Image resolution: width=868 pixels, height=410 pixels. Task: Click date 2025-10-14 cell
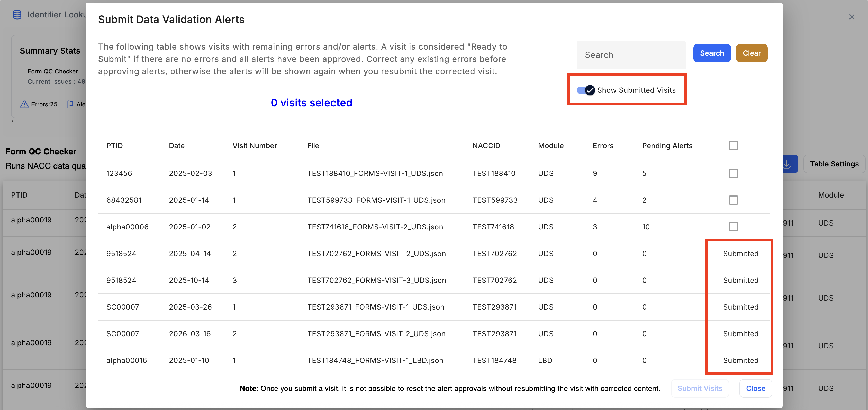coord(189,281)
